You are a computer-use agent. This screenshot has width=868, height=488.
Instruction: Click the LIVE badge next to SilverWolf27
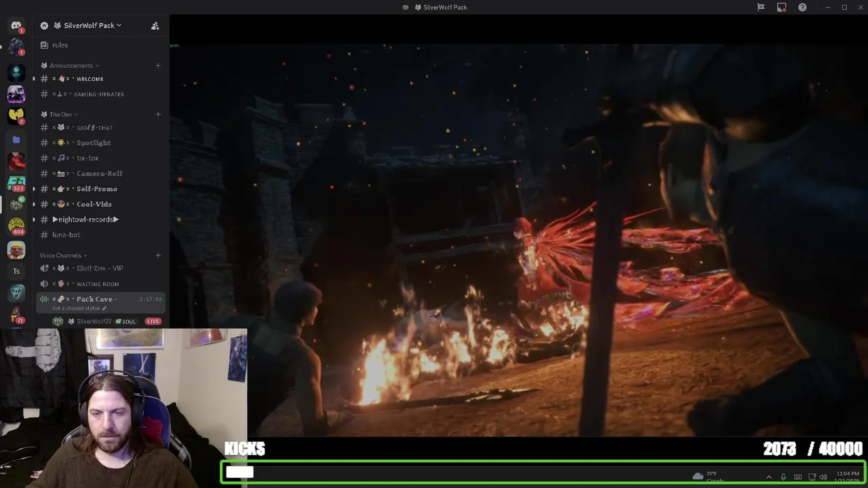pyautogui.click(x=153, y=321)
